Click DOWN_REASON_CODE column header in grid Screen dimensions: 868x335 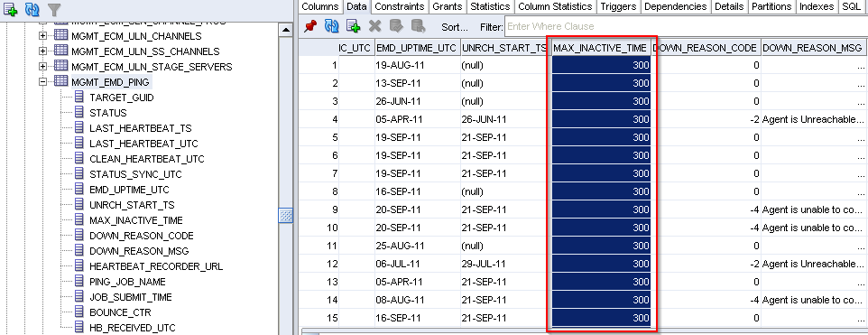click(706, 48)
